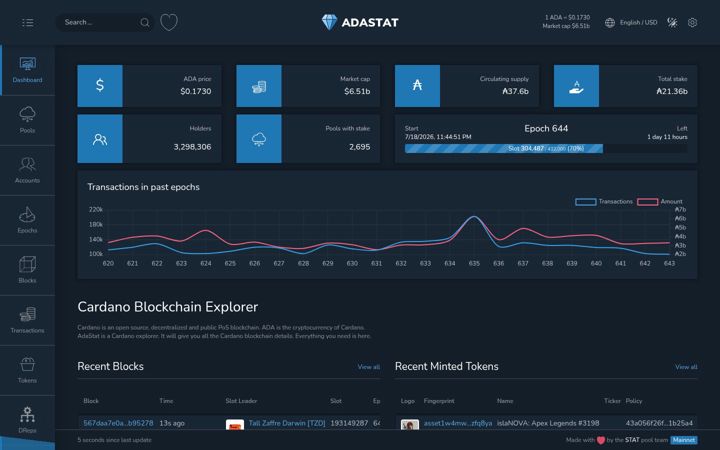This screenshot has width=720, height=450.
Task: Click the Circulating supply ADA symbol icon
Action: click(x=417, y=85)
